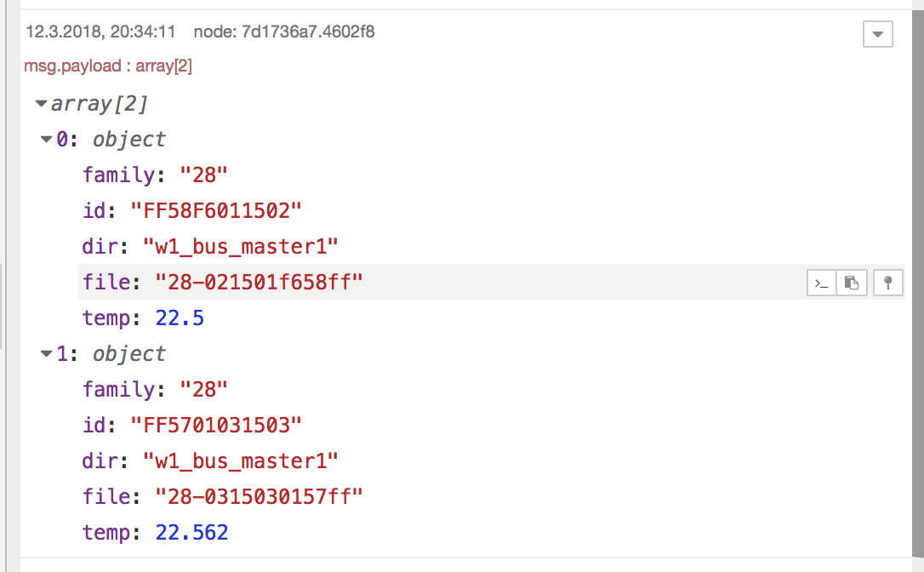Collapse the array[2] root node
Image resolution: width=924 pixels, height=572 pixels.
pos(41,104)
